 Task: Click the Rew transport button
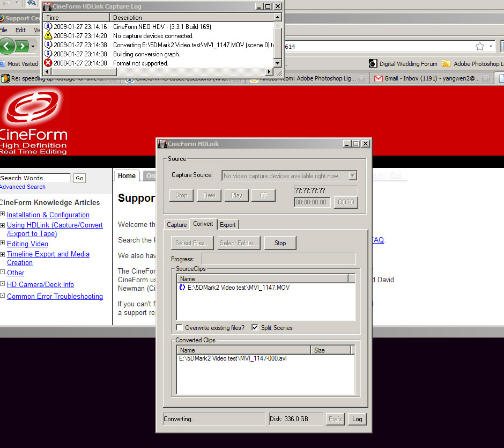209,195
